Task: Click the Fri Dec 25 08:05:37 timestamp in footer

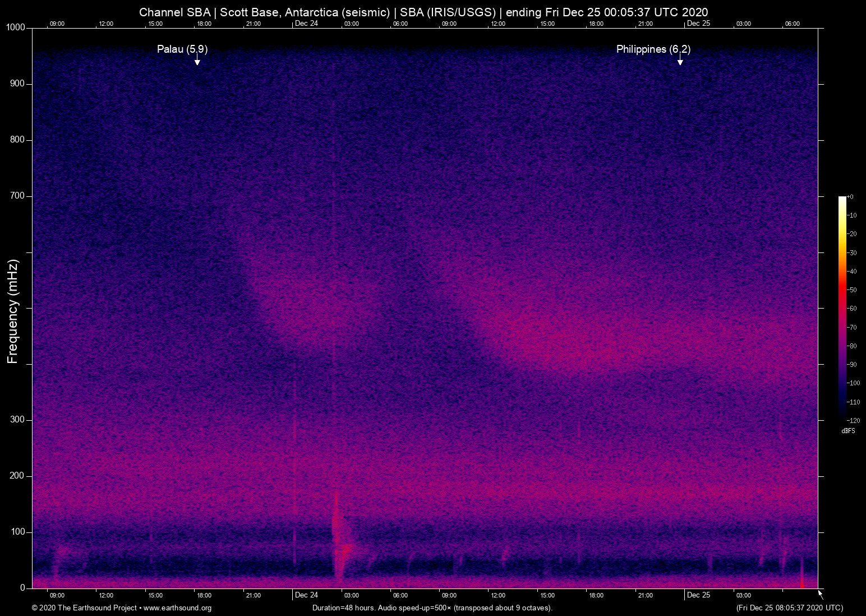Action: point(789,608)
